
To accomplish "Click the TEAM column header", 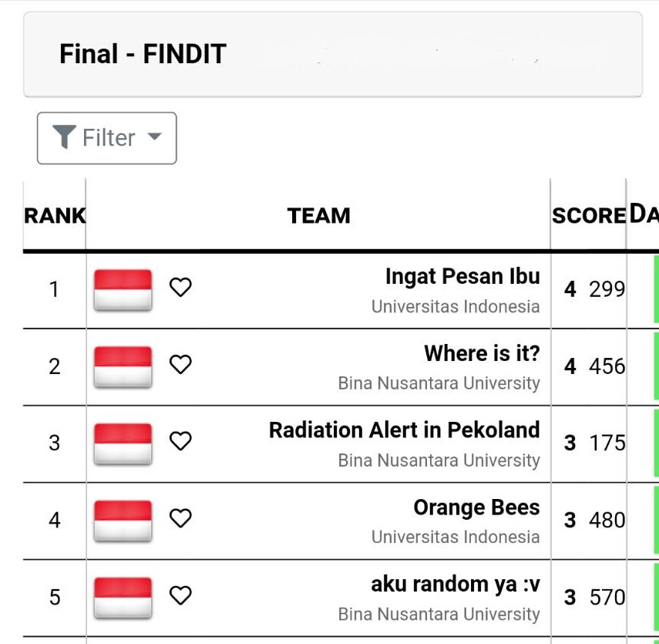I will point(318,216).
